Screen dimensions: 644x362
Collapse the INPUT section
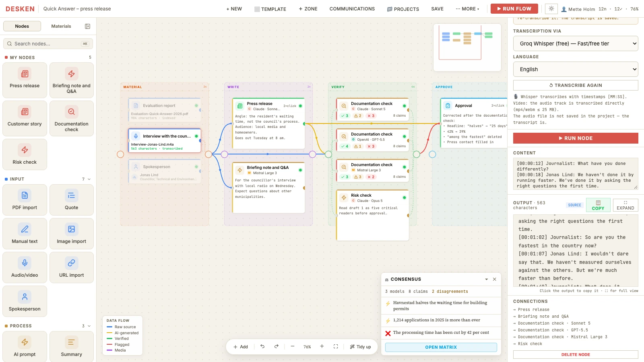coord(89,179)
